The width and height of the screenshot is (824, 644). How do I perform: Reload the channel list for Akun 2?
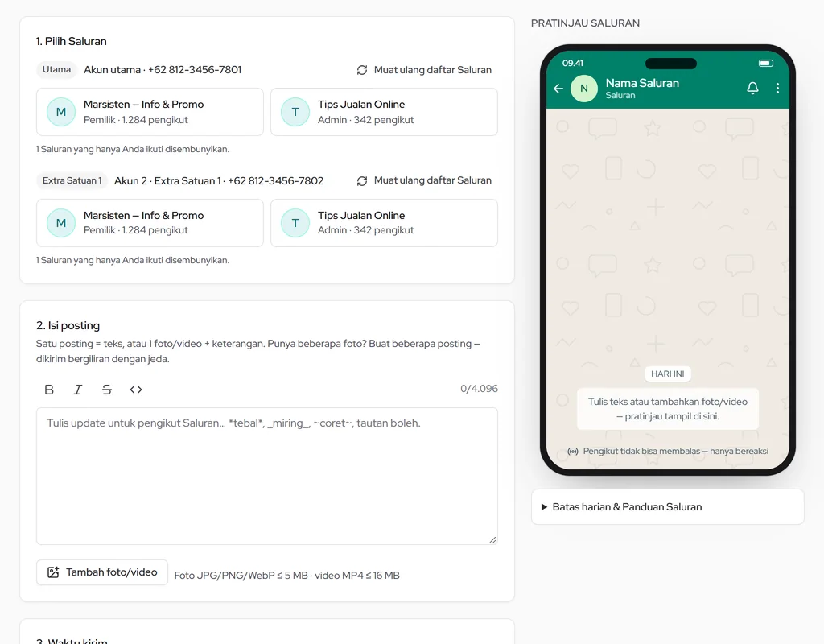(424, 180)
